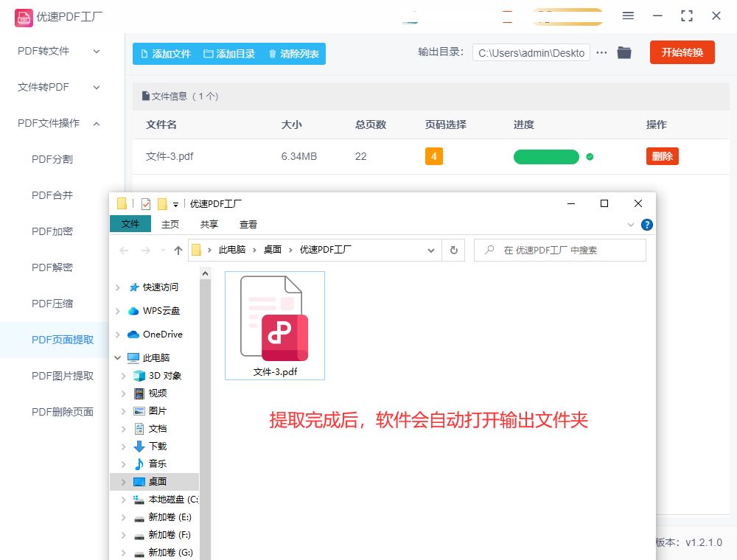Expand the Explorer ribbon chevron
Screen dimensions: 737x560
tap(631, 225)
